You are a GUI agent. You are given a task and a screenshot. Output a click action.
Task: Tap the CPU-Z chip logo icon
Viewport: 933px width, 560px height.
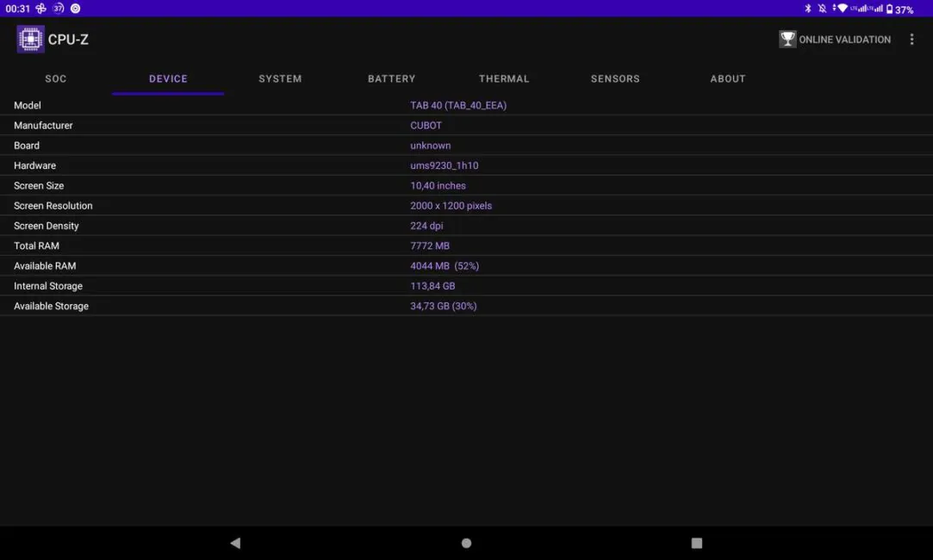click(30, 40)
